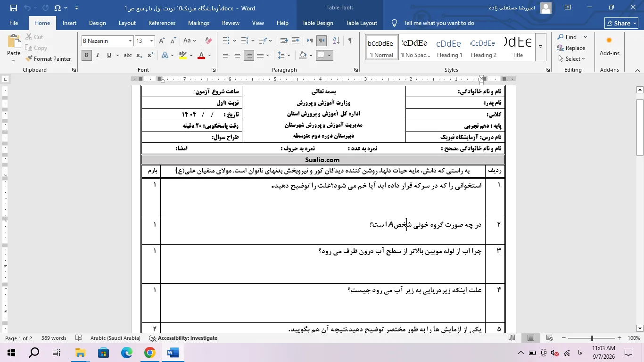644x362 pixels.
Task: Open the font size 13 dropdown
Action: point(151,41)
